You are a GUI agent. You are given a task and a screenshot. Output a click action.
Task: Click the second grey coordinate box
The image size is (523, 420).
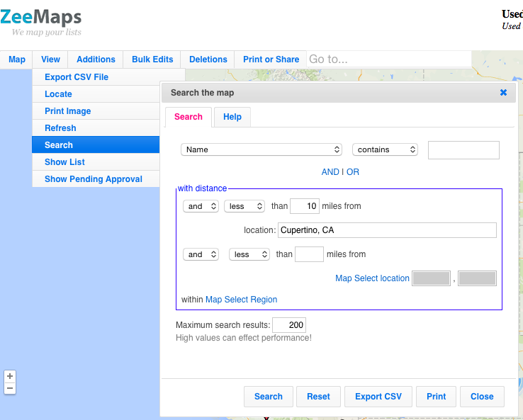point(477,278)
